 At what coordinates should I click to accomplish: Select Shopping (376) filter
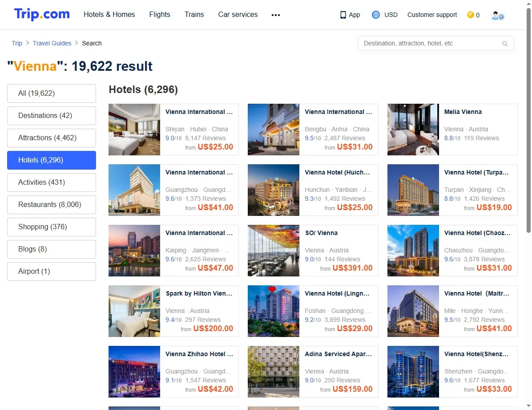(52, 227)
